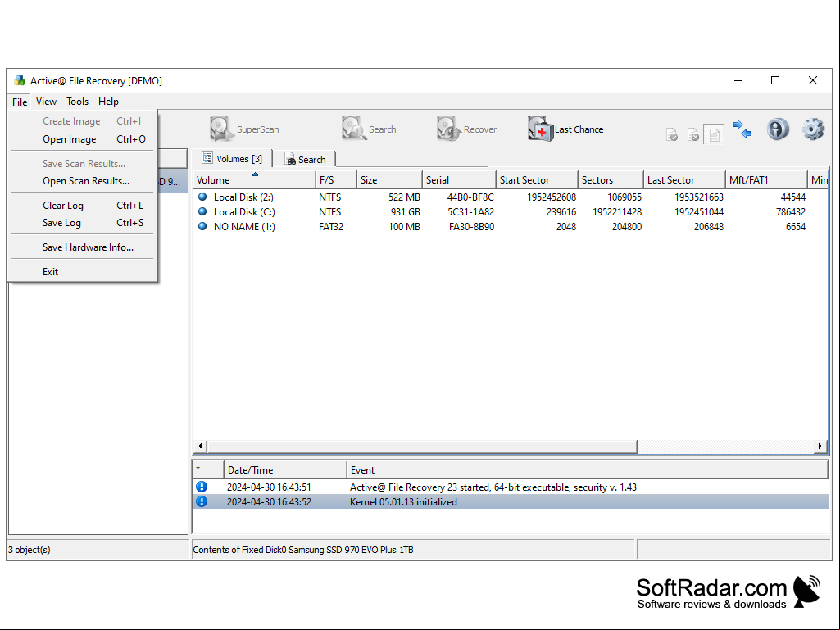Select Clear Log menu entry
The image size is (840, 630).
click(x=83, y=205)
